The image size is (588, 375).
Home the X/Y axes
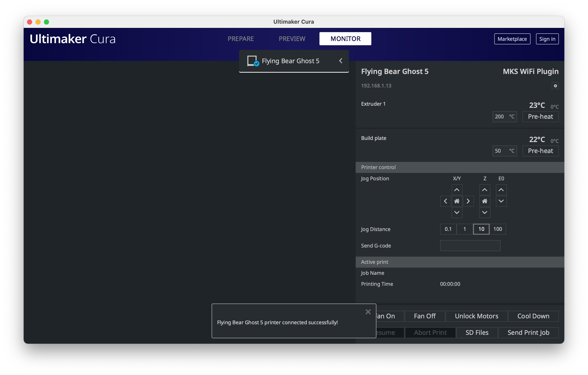point(457,201)
